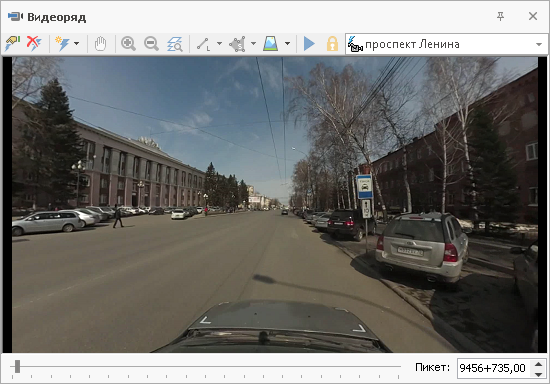
Task: Click the zoom out magnifier
Action: (152, 44)
